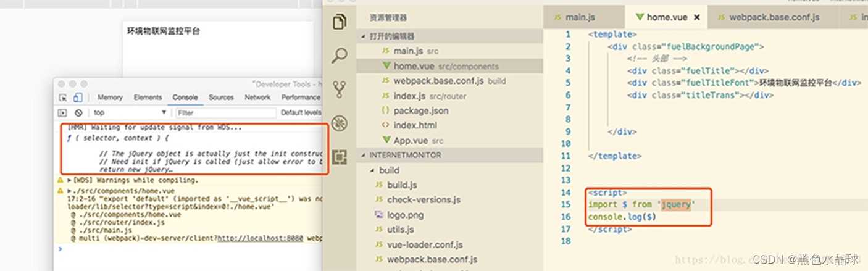Click the fuelTitleFont div on line 5
Screen dimensions: 868x271
coord(744,83)
